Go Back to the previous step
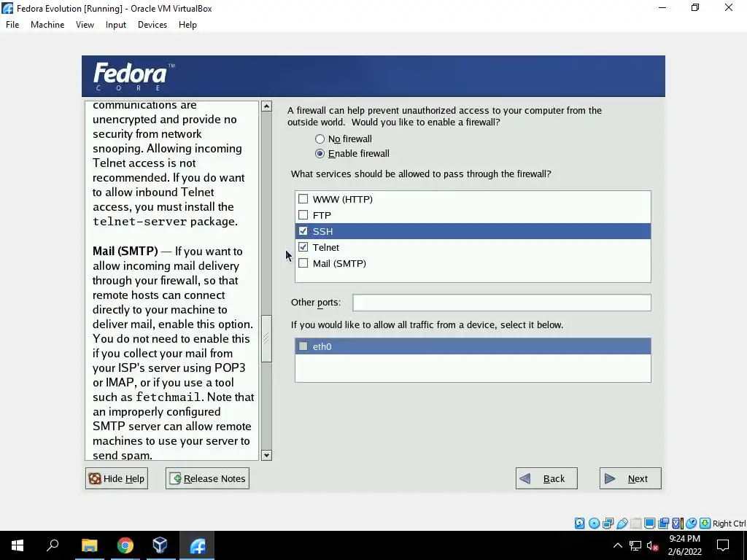Image resolution: width=747 pixels, height=560 pixels. [546, 478]
